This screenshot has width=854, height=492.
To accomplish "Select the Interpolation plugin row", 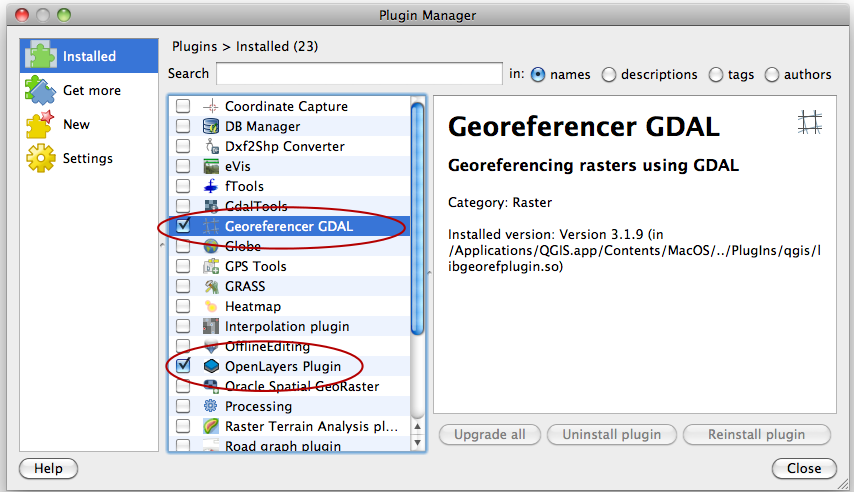I will [x=290, y=326].
